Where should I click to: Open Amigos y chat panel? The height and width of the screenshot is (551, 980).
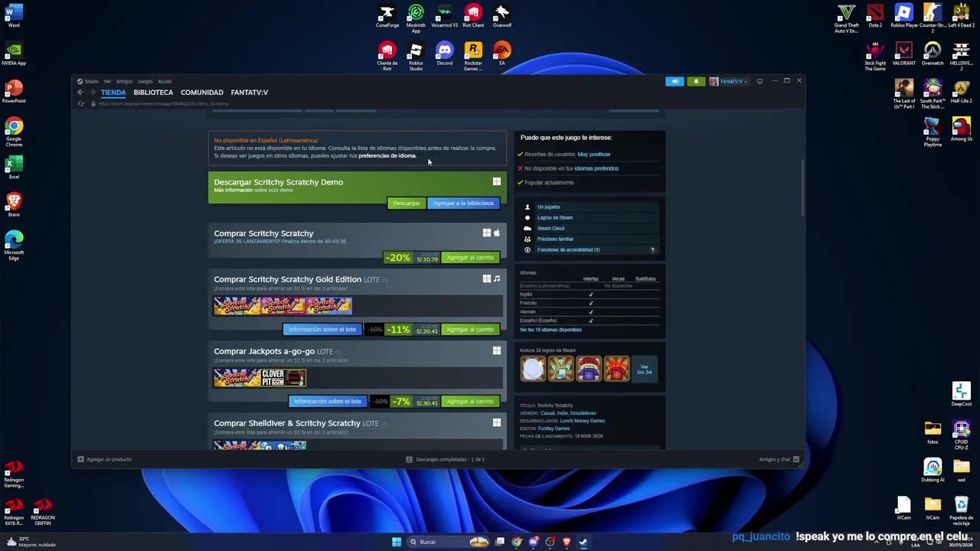tap(779, 460)
